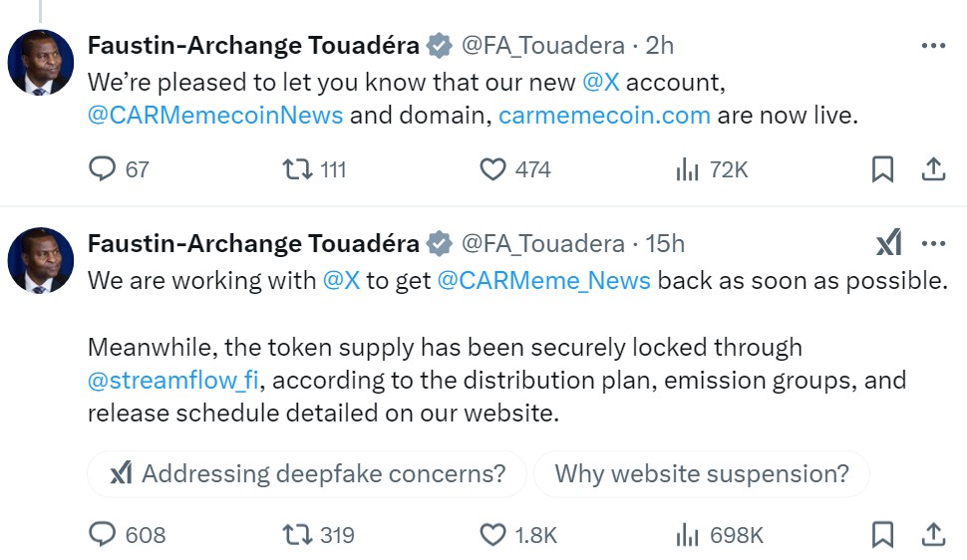Viewport: 967px width, 560px height.
Task: Bookmark the tweet about token supply
Action: pyautogui.click(x=882, y=535)
